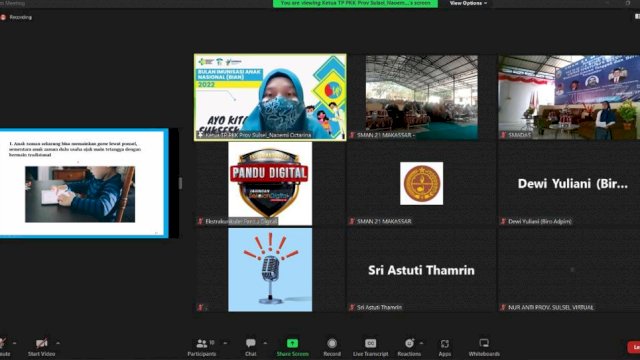Open the Reactions smiley icon
640x360 pixels.
point(409,343)
